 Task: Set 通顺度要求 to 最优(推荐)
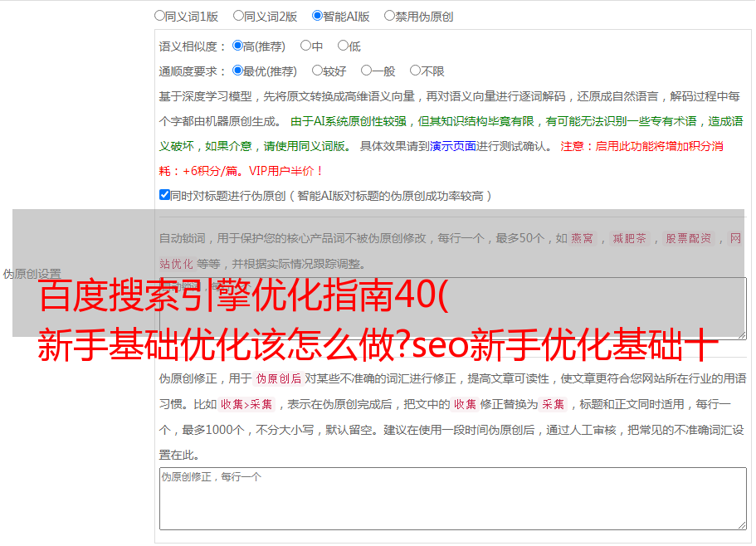click(237, 71)
